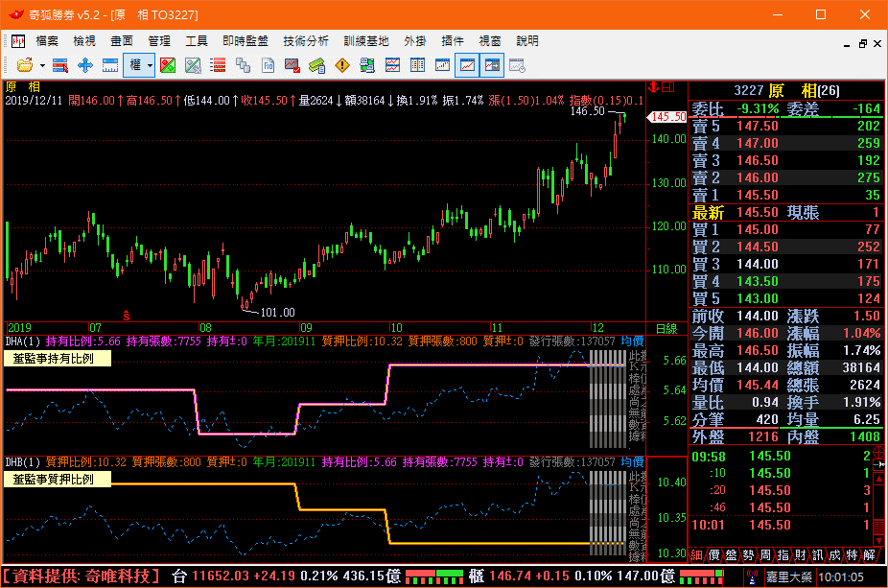Click the tick list scroll down arrow

pos(879,541)
